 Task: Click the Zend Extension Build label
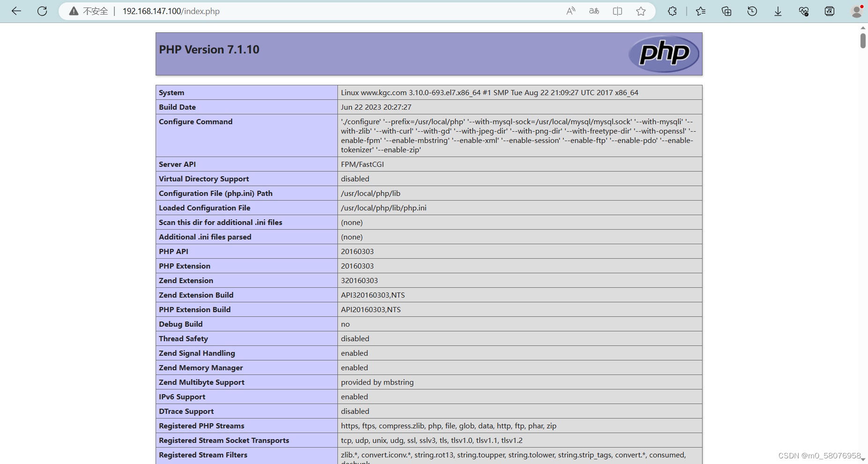point(196,295)
